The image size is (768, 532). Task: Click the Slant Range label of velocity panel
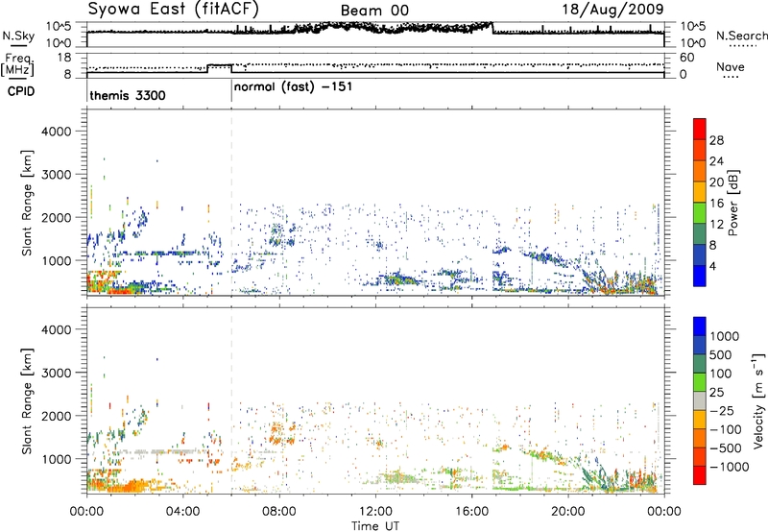pos(27,401)
